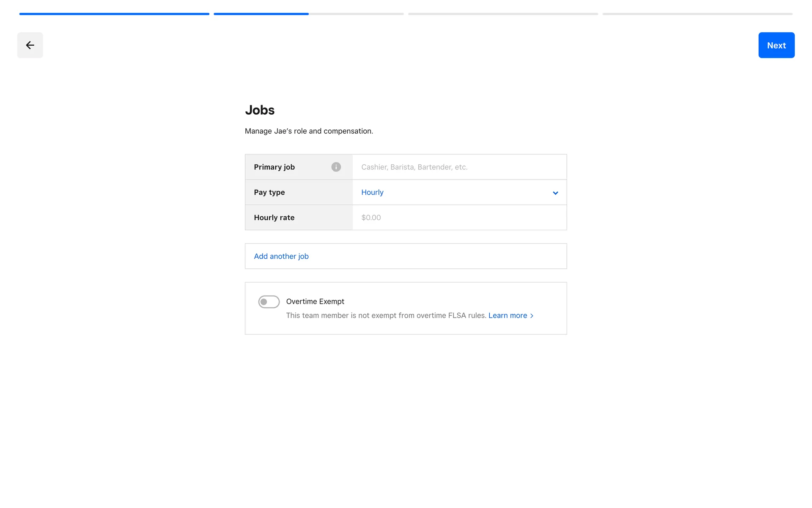
Task: Click the Primary job info icon
Action: pyautogui.click(x=336, y=167)
